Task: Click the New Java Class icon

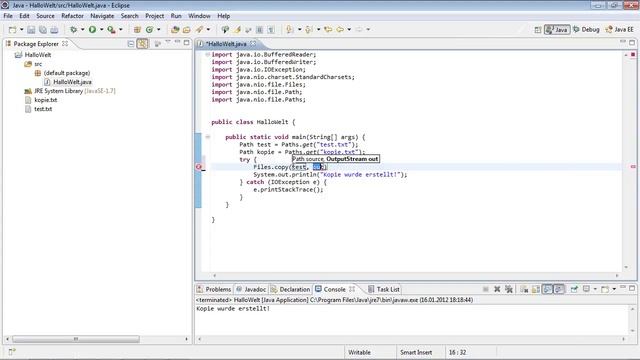Action: [150, 30]
